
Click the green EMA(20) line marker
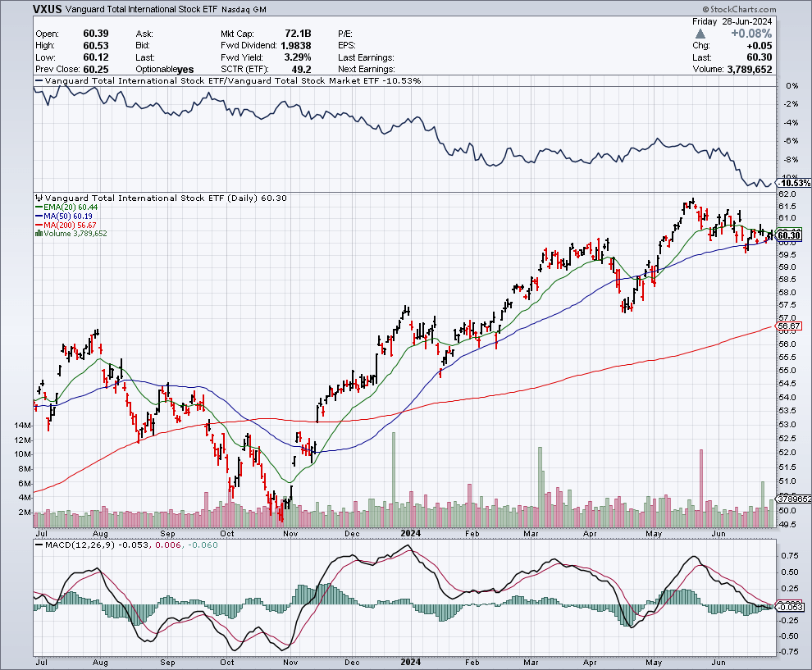tap(39, 207)
